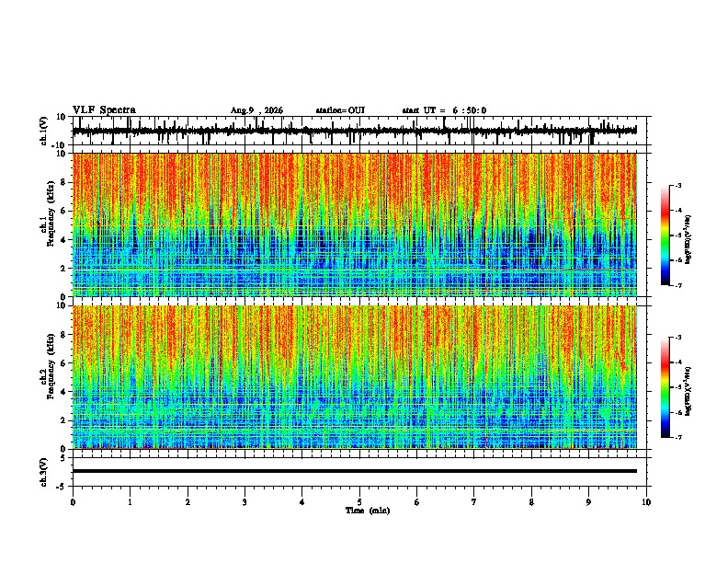Click inside the ch.1 spectrogram panel
This screenshot has width=728, height=563.
click(x=355, y=224)
